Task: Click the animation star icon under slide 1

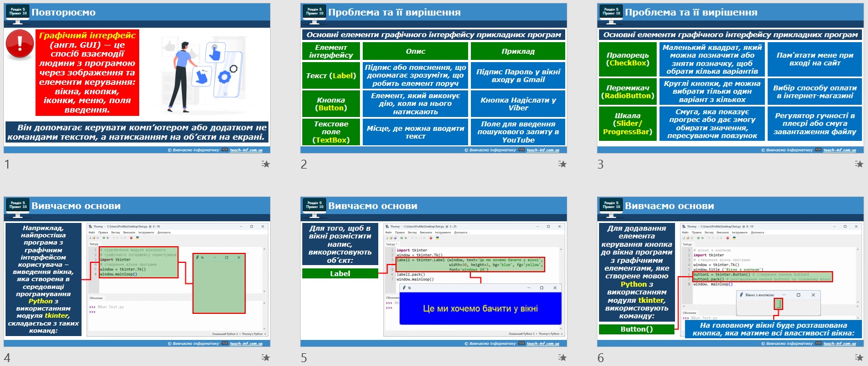Action: (x=266, y=164)
